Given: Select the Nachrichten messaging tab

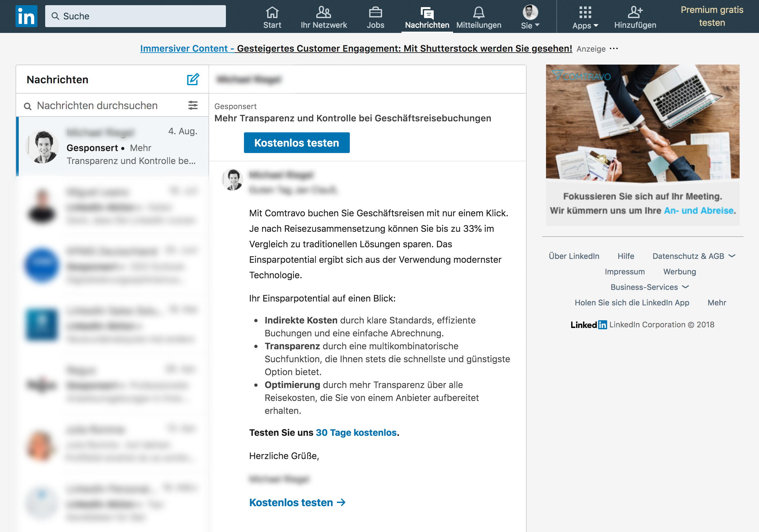Looking at the screenshot, I should coord(427,17).
